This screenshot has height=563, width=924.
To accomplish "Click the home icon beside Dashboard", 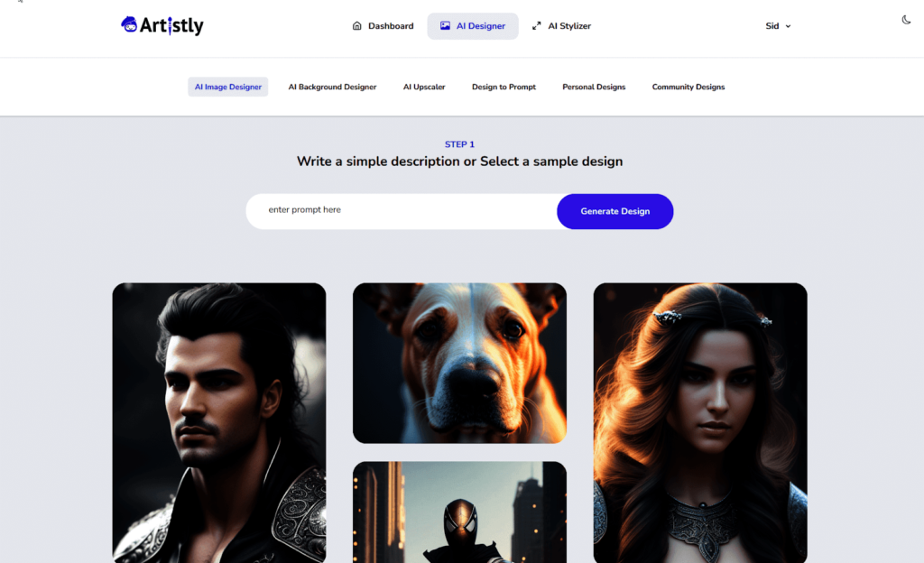I will tap(356, 26).
